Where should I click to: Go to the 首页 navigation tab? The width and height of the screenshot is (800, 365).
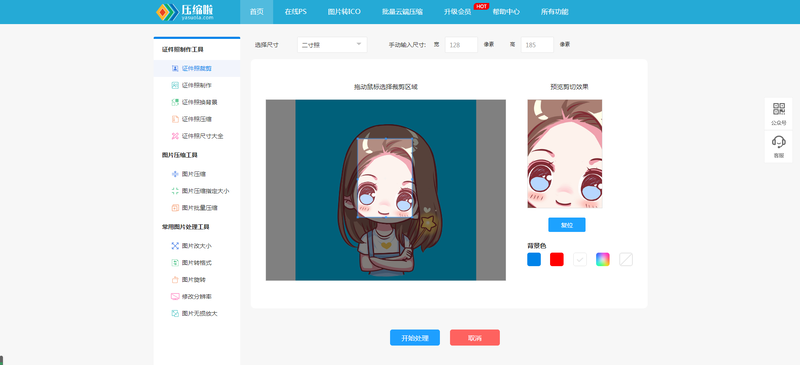257,12
